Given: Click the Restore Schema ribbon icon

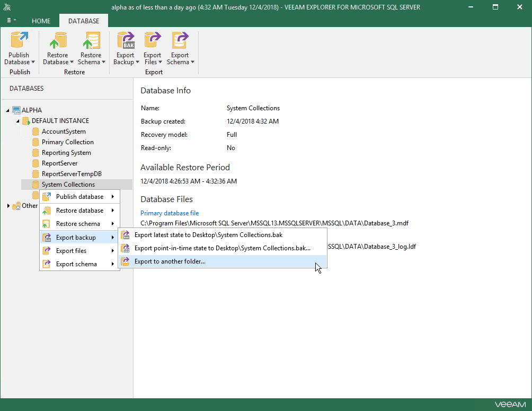Looking at the screenshot, I should (91, 40).
